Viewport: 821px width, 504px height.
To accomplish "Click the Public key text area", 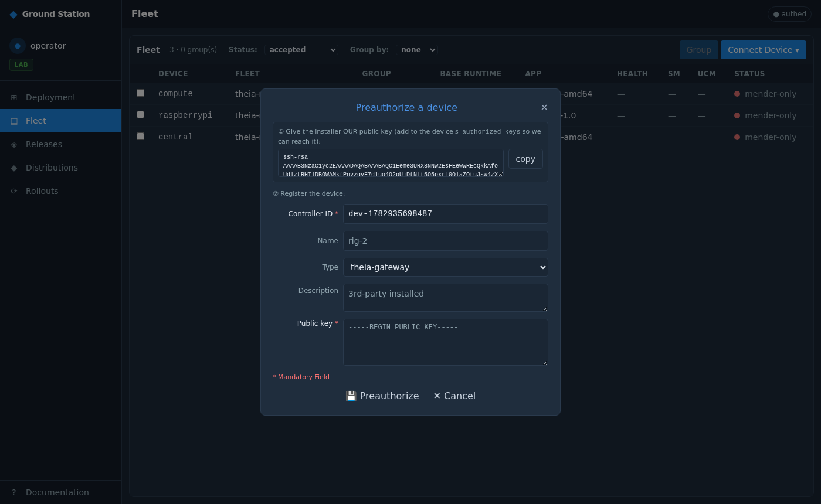I will (x=446, y=342).
